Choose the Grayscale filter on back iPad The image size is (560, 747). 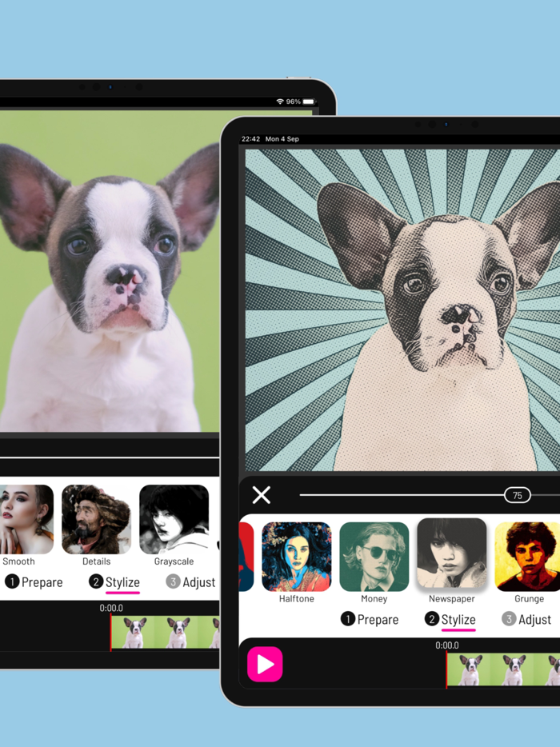(174, 519)
